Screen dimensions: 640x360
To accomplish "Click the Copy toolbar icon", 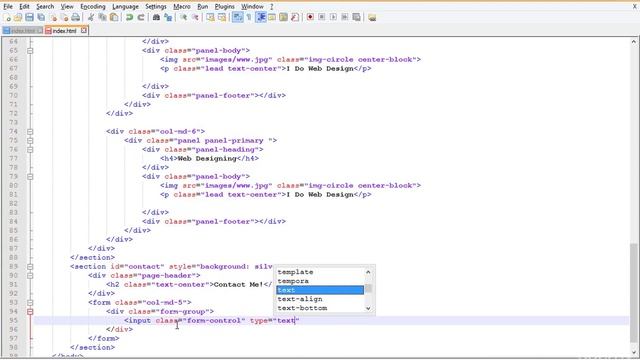I will (102, 17).
